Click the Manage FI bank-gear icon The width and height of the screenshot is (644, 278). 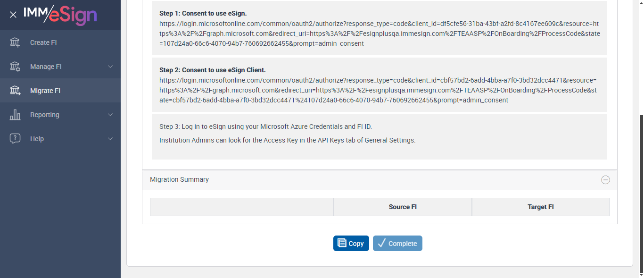[15, 67]
